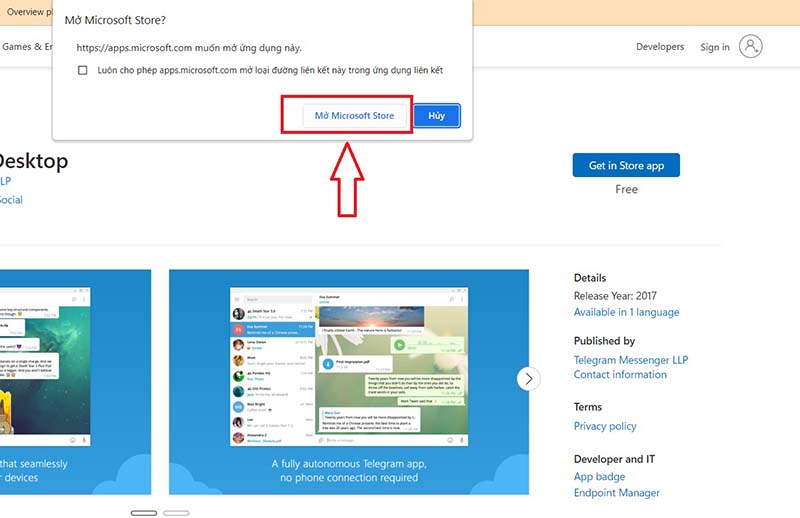This screenshot has width=800, height=518.
Task: Enable the 'Luôn cho phép' checkbox
Action: click(x=83, y=71)
